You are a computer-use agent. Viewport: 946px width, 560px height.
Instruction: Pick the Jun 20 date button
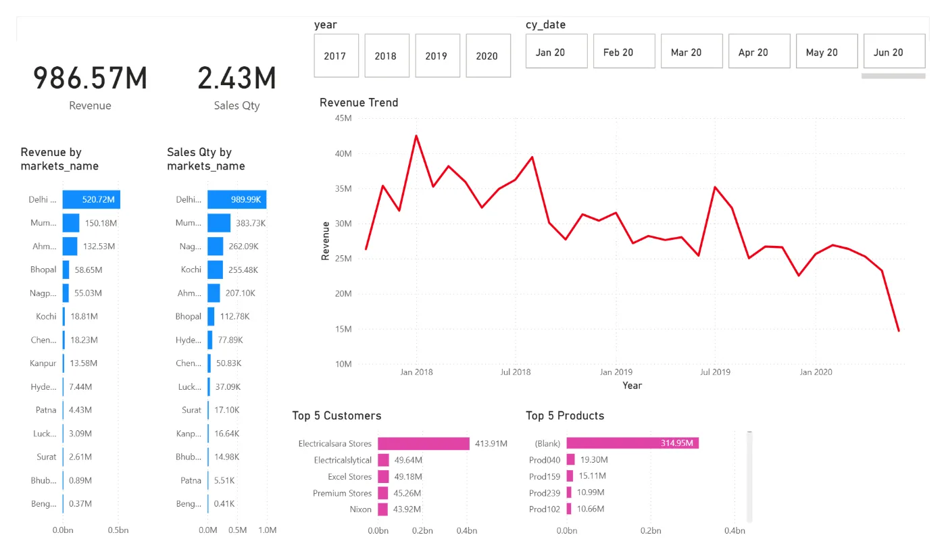pos(895,52)
